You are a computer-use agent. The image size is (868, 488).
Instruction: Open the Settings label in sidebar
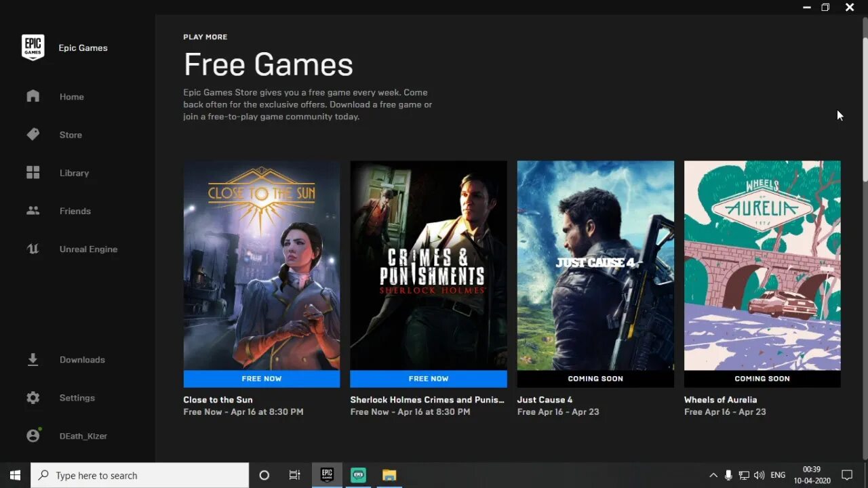pos(77,398)
